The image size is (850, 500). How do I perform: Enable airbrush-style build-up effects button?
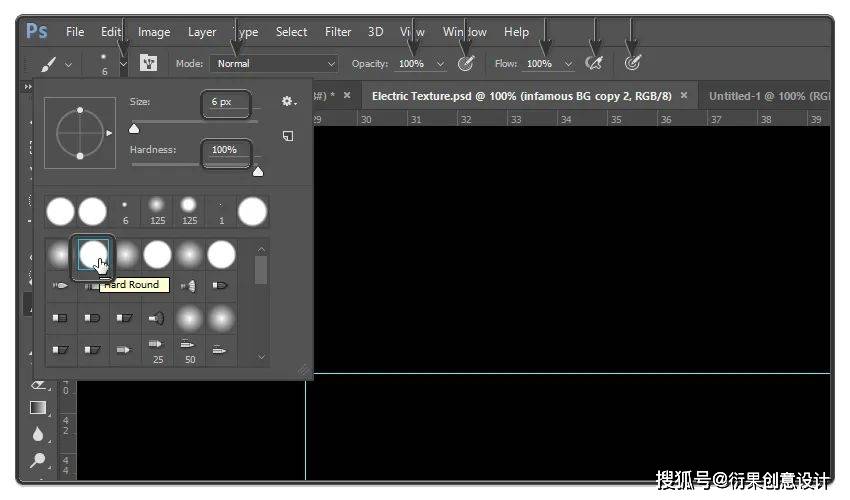point(594,63)
